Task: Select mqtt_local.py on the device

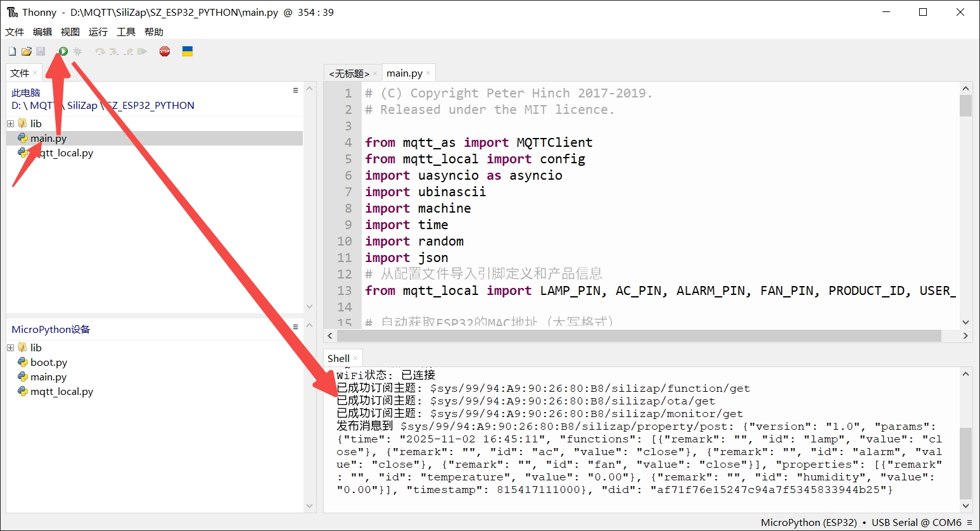Action: coord(61,391)
